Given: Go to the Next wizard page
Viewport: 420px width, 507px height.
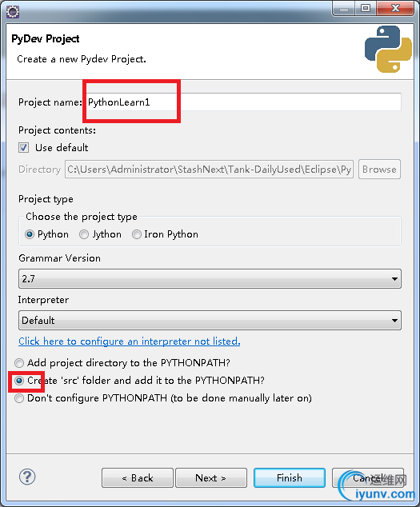Looking at the screenshot, I should (211, 477).
